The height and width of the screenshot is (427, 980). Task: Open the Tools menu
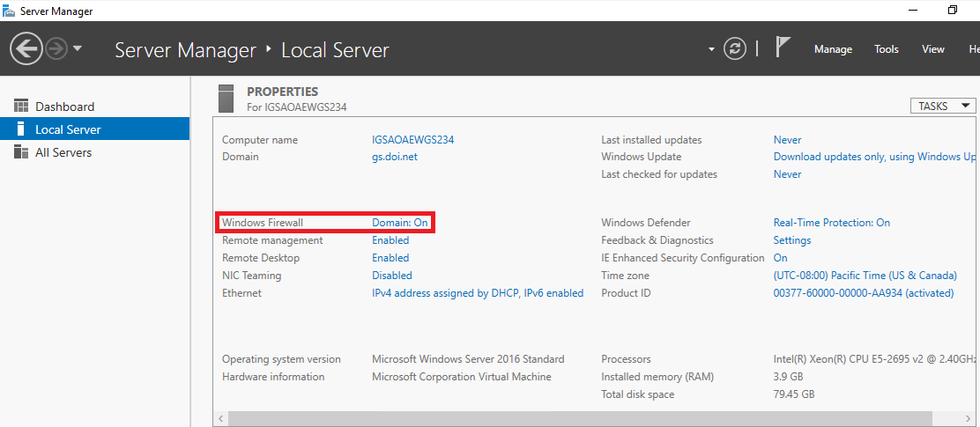coord(887,49)
